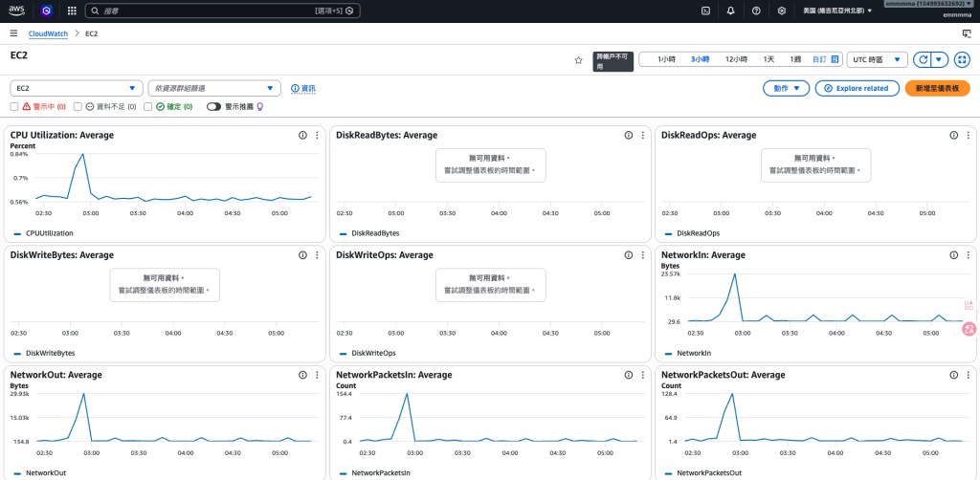Click the Explore related button
980x480 pixels.
[x=857, y=88]
